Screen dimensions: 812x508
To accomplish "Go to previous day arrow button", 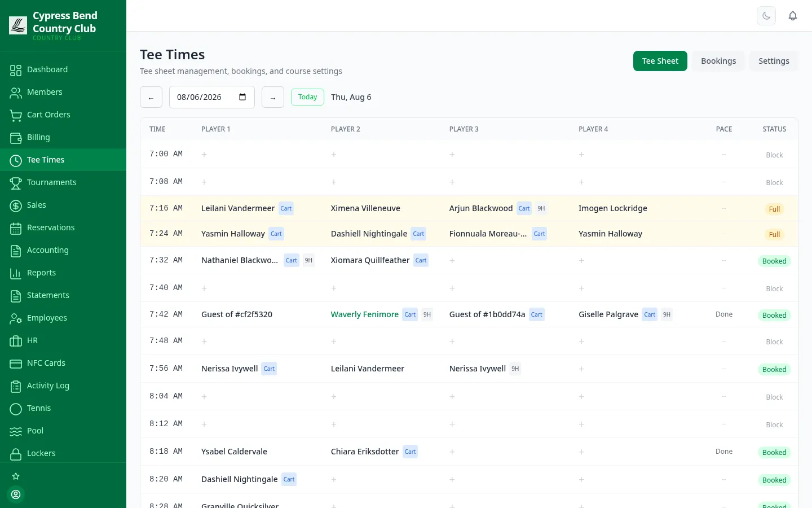I will 151,97.
